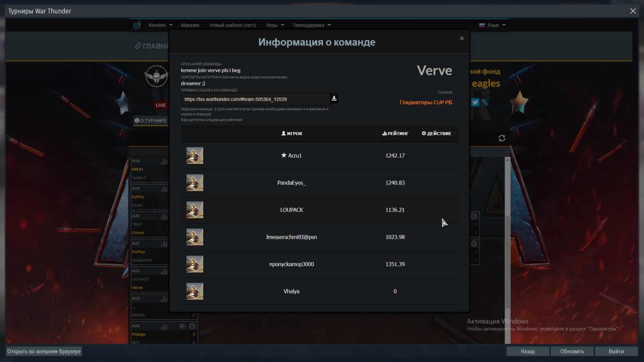Open the Knodels account dropdown
644x362 pixels.
(160, 25)
